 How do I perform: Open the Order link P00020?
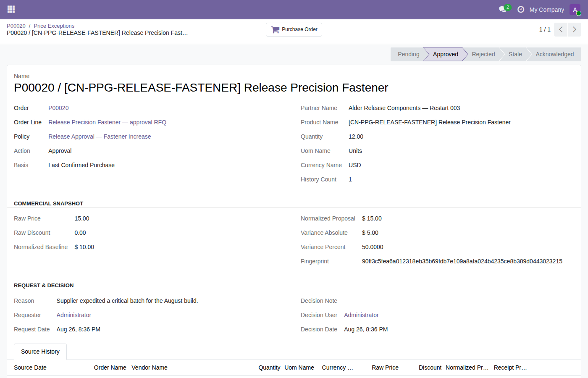pyautogui.click(x=58, y=108)
